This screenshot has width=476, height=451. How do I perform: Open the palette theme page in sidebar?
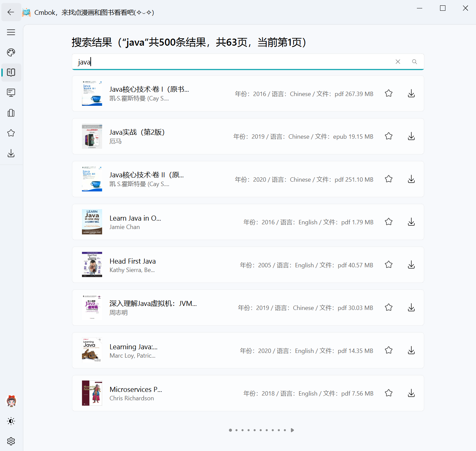[11, 52]
